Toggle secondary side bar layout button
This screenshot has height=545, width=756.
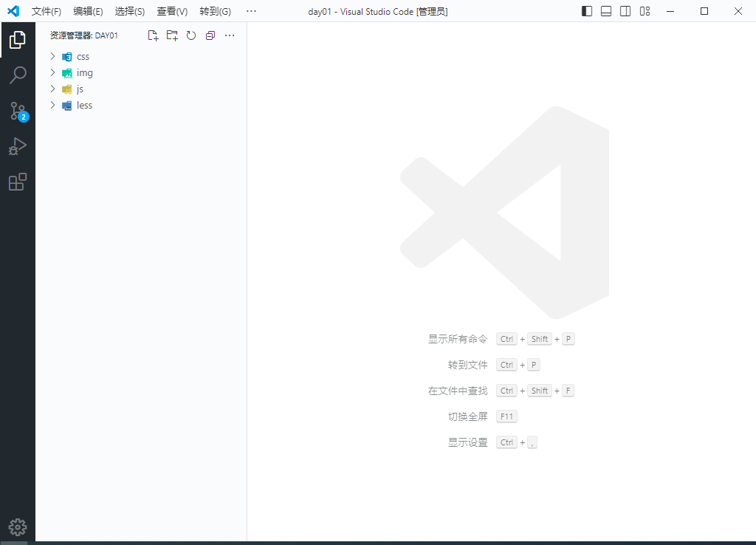(625, 11)
